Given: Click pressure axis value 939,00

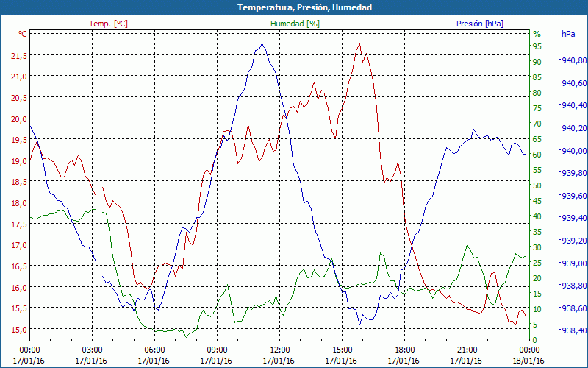Looking at the screenshot, I should (x=575, y=263).
